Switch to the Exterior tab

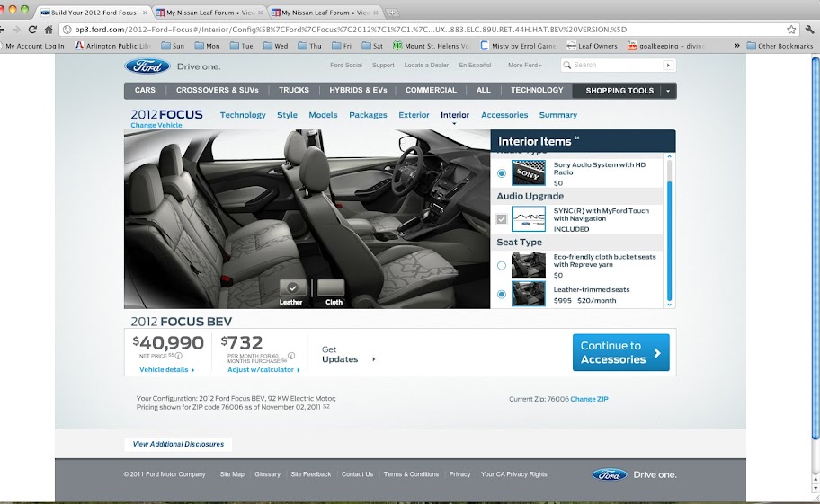(x=414, y=115)
